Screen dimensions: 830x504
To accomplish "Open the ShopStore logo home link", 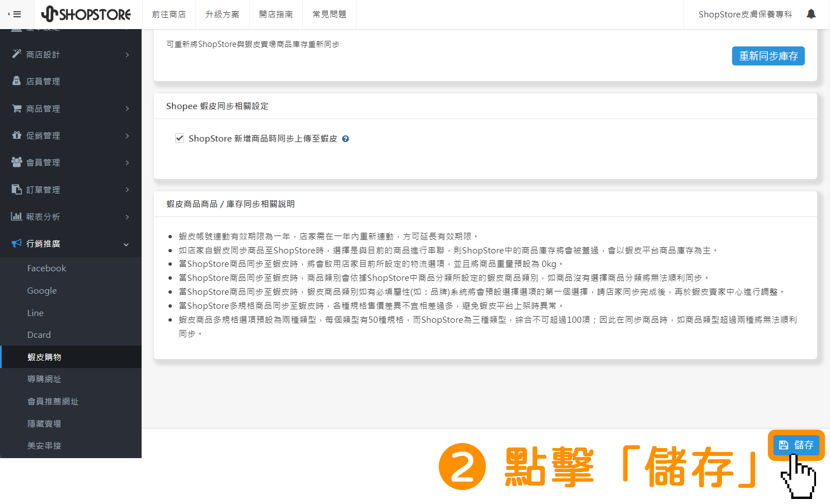I will coord(86,14).
